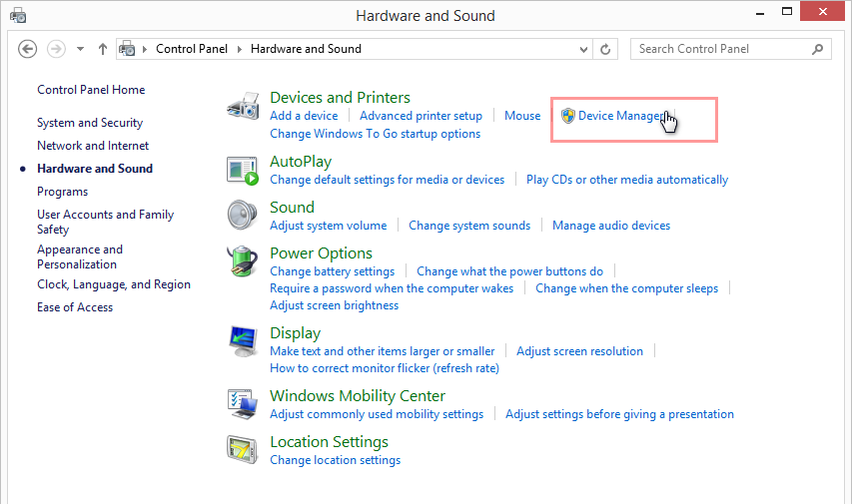Open Change battery settings link
Image resolution: width=852 pixels, height=504 pixels.
point(332,271)
